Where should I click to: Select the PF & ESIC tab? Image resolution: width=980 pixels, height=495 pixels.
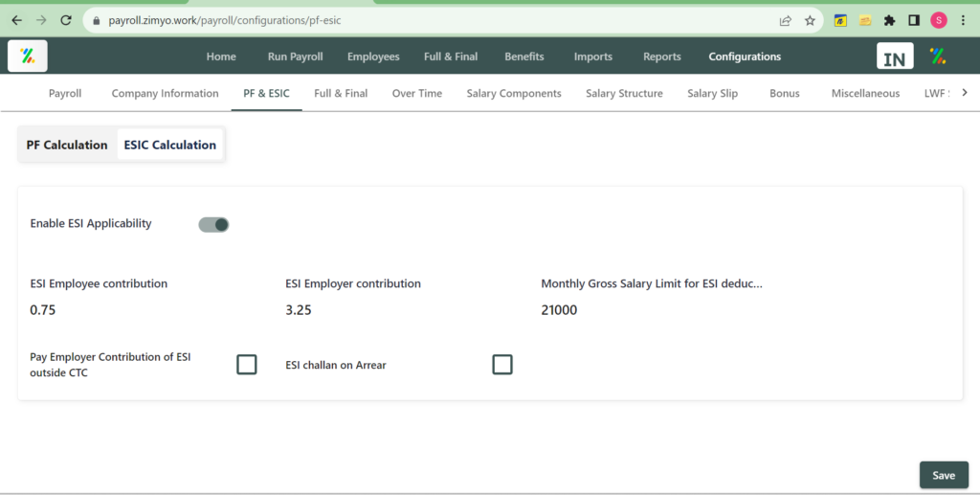tap(266, 93)
